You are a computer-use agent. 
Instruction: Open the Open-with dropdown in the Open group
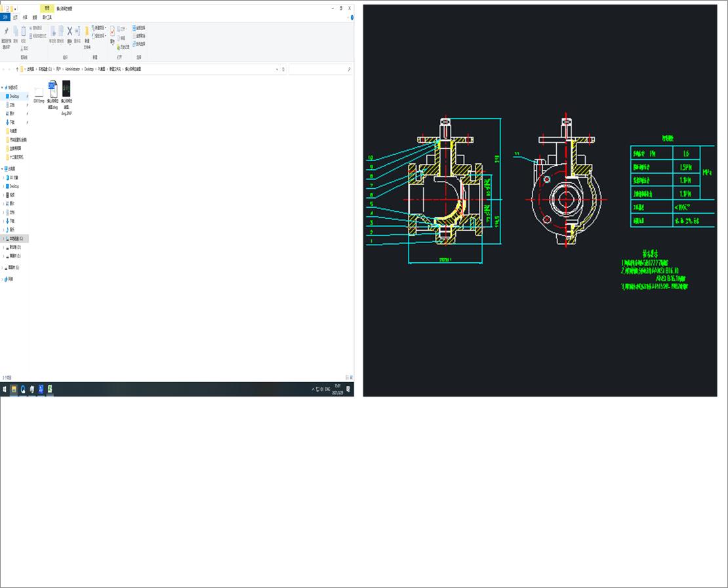point(123,29)
